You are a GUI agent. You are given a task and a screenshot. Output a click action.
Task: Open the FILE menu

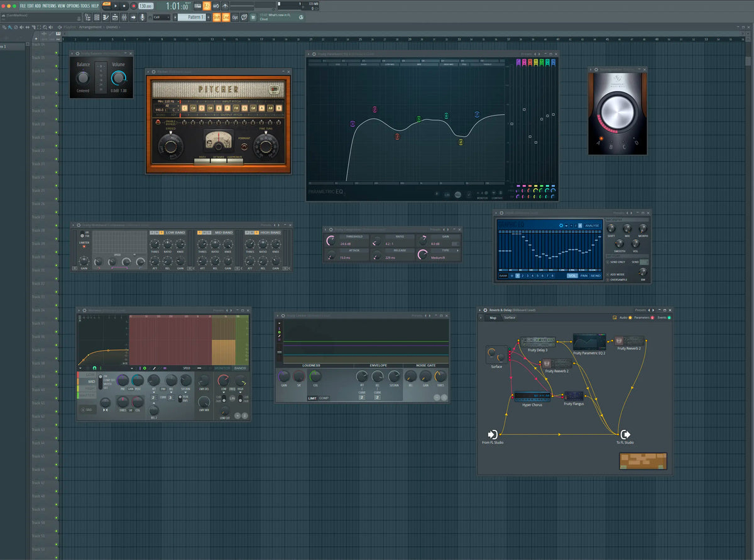click(x=23, y=6)
